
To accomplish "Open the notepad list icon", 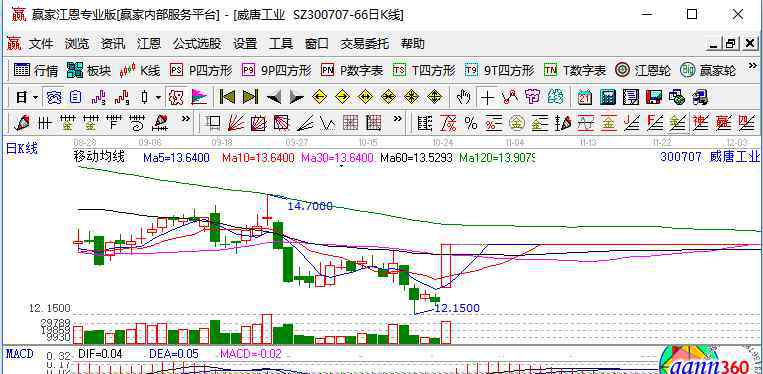I will coord(631,98).
